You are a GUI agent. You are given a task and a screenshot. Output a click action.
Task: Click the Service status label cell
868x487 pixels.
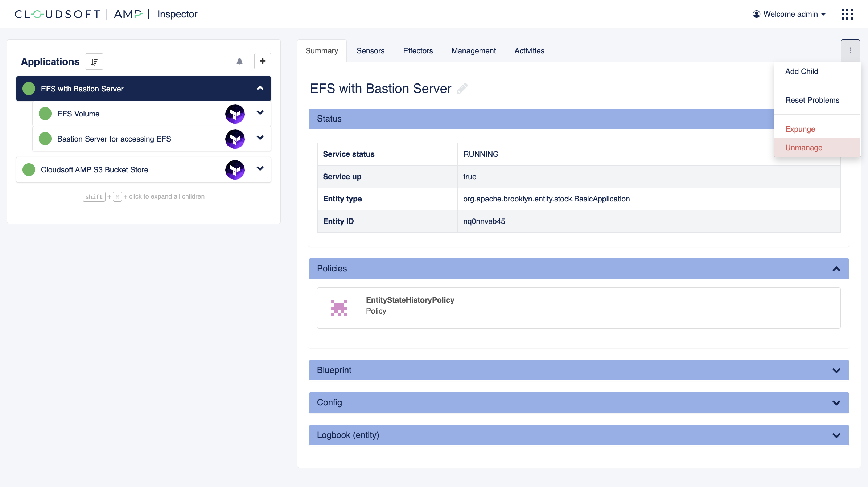point(387,154)
